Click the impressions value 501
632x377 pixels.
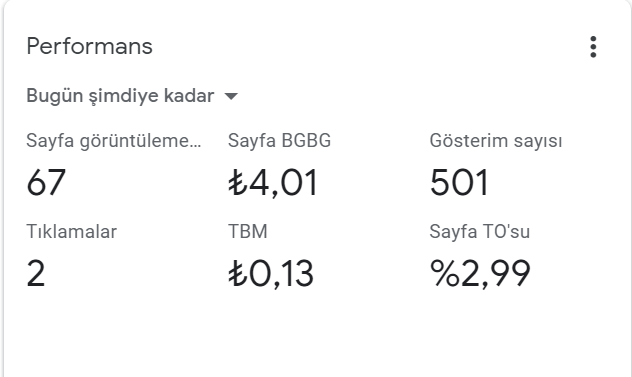point(459,183)
